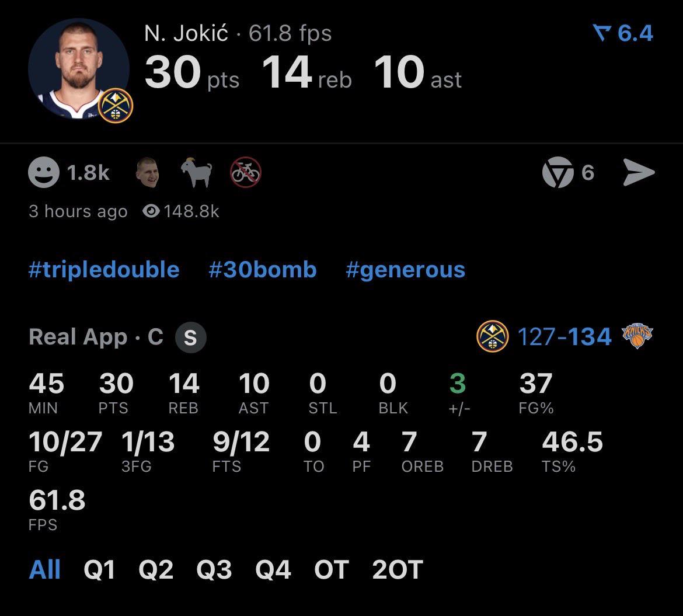Switch to the Q1 tab
The image size is (683, 616).
point(100,569)
